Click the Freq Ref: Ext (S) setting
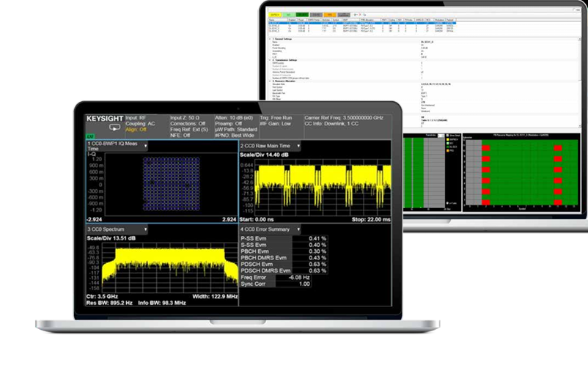588x365 pixels. point(189,129)
